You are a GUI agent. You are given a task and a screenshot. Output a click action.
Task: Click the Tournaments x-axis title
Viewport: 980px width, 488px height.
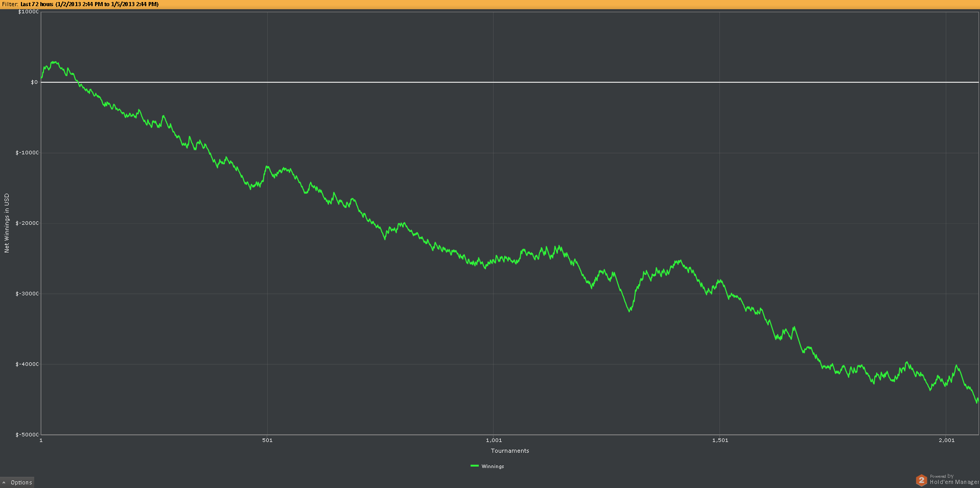510,451
